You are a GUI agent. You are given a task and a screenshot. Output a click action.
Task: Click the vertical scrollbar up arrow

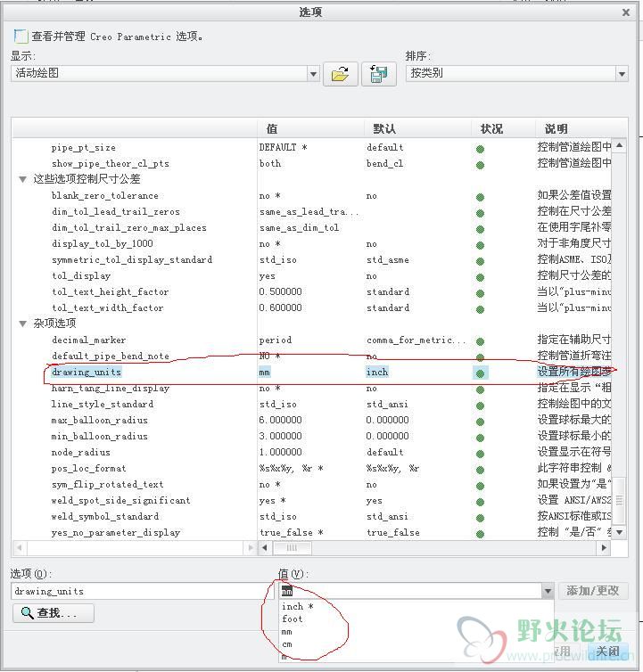(x=620, y=145)
